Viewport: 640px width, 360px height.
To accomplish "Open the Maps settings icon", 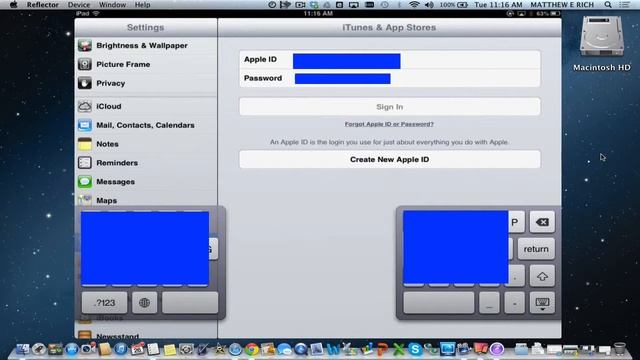I will [x=85, y=200].
